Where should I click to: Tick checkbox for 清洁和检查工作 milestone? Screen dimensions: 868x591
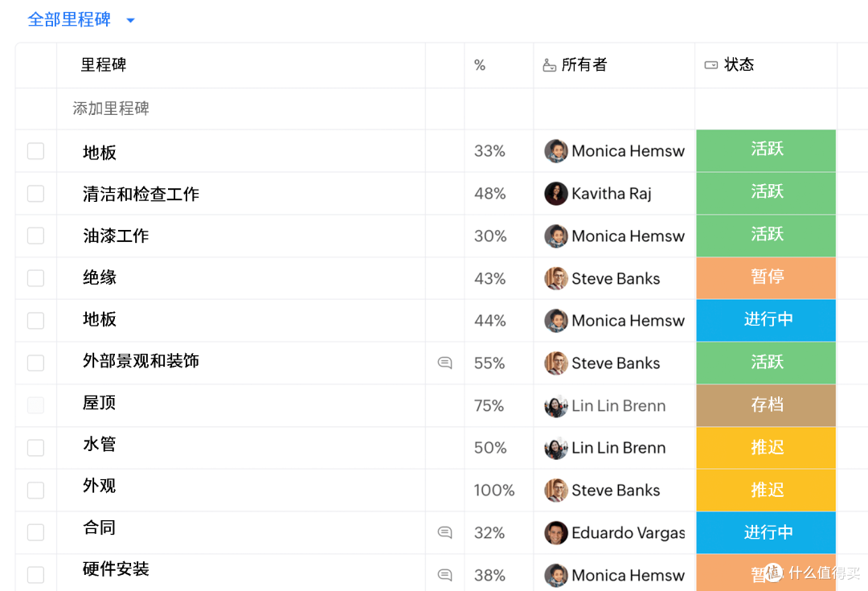pos(35,193)
